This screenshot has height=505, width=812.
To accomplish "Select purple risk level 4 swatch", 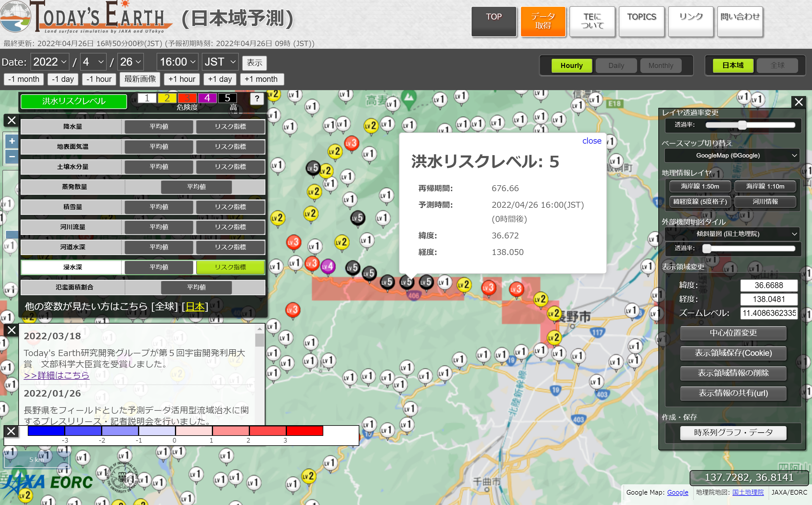I will click(x=207, y=98).
